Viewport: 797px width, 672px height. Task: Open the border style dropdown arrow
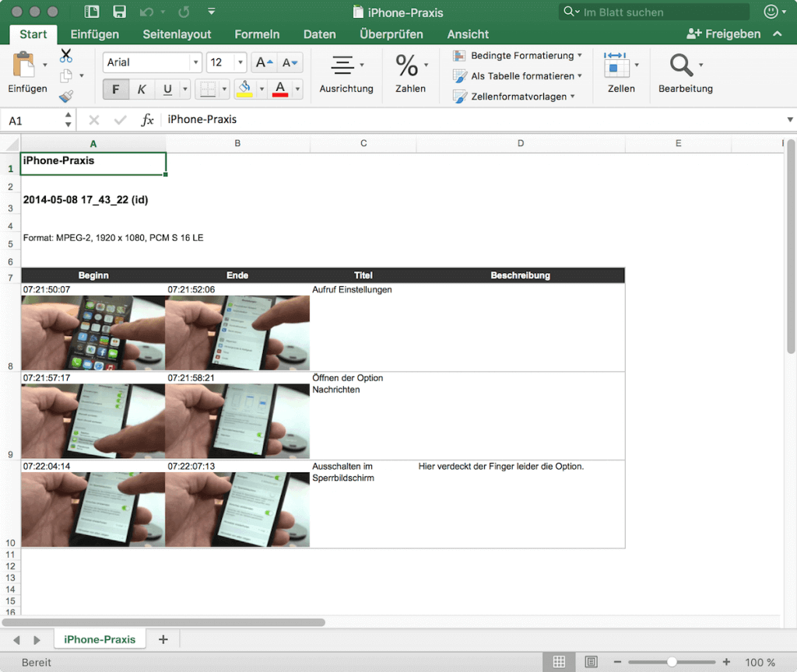coord(224,89)
